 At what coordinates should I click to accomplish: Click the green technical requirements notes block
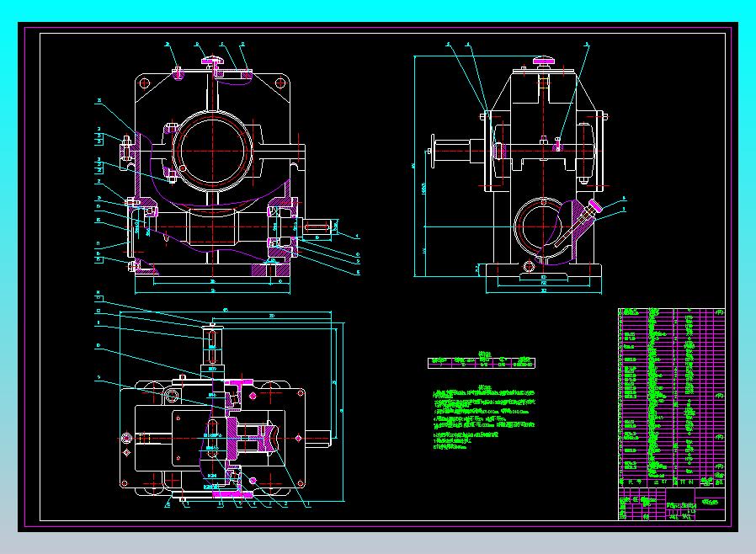(483, 418)
